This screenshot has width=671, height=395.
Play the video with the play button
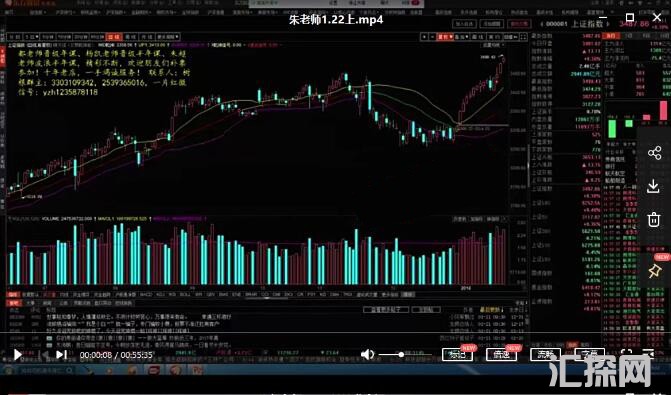tap(18, 355)
